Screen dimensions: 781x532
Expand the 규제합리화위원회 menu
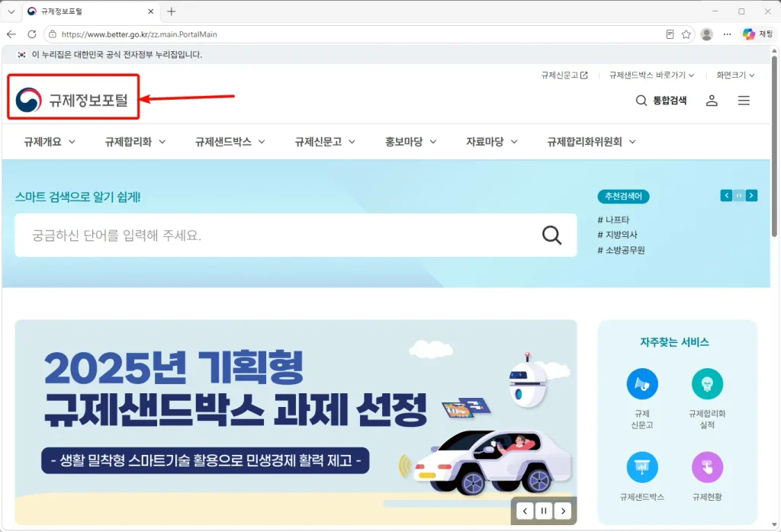coord(591,142)
